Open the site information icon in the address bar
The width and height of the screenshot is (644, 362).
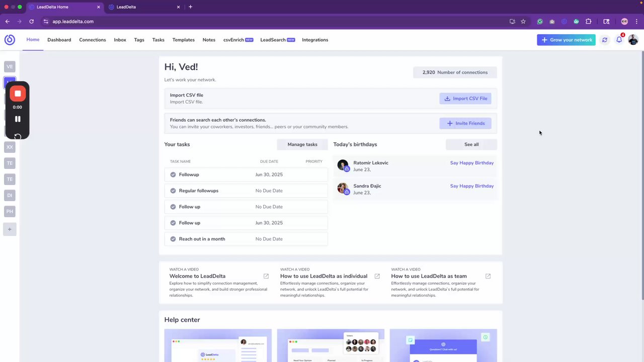coord(46,22)
